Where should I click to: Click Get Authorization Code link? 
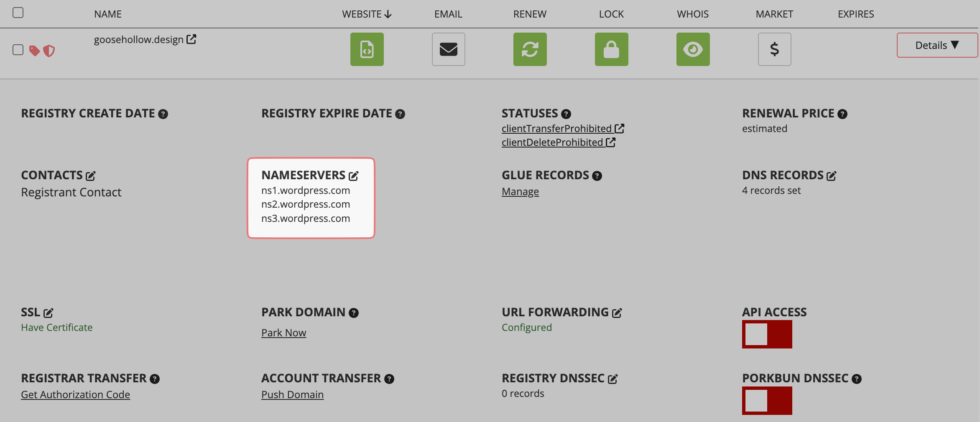[75, 394]
